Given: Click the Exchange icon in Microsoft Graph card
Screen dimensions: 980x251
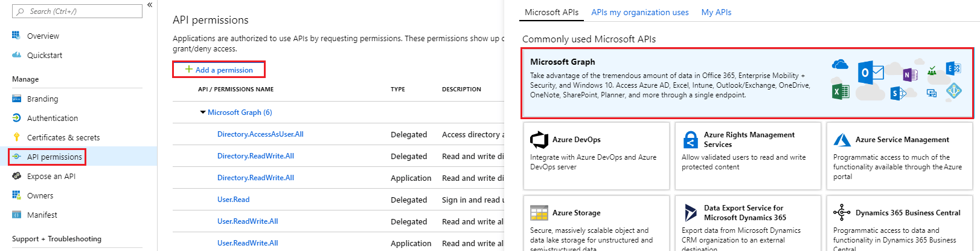Looking at the screenshot, I should 953,68.
